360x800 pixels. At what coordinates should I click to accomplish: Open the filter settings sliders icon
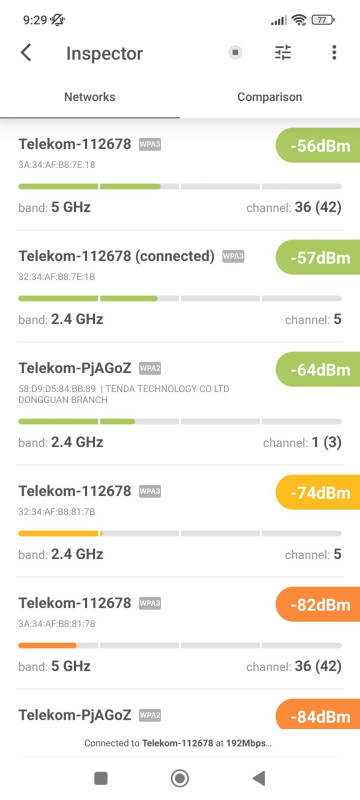pyautogui.click(x=283, y=53)
